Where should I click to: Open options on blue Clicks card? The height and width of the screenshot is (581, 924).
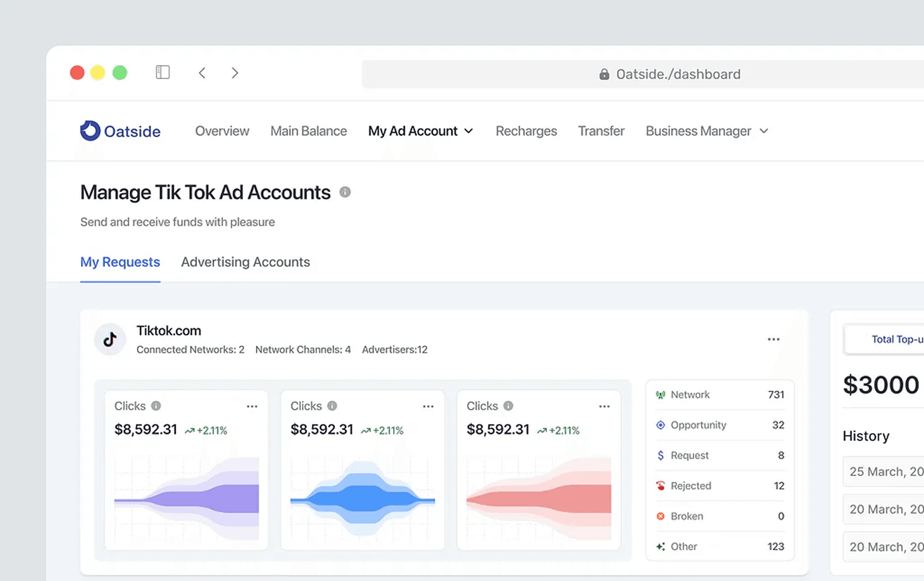click(428, 406)
